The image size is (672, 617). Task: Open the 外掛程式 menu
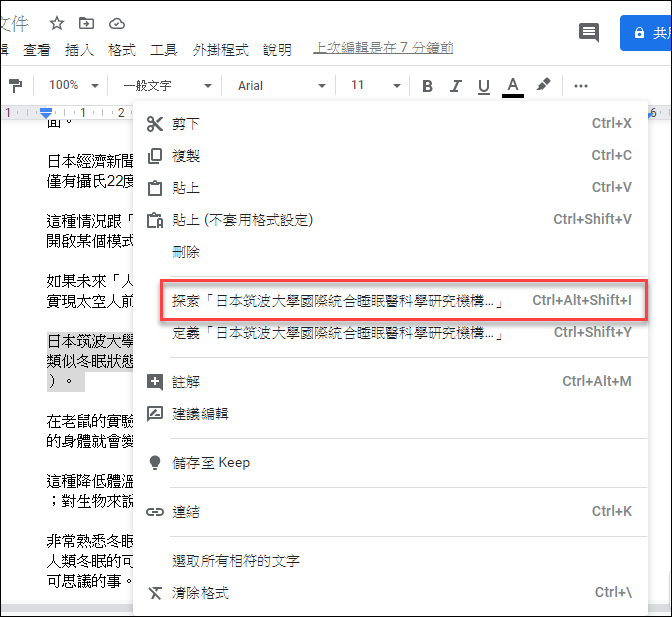tap(220, 50)
